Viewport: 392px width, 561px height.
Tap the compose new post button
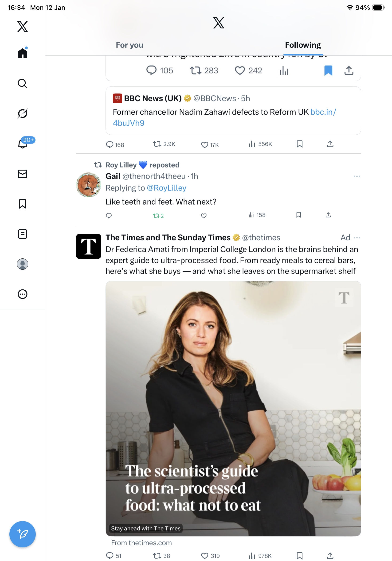(x=23, y=534)
